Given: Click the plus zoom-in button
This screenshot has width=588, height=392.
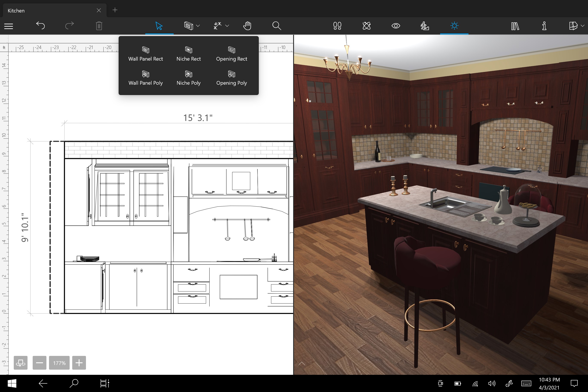Looking at the screenshot, I should [x=79, y=363].
